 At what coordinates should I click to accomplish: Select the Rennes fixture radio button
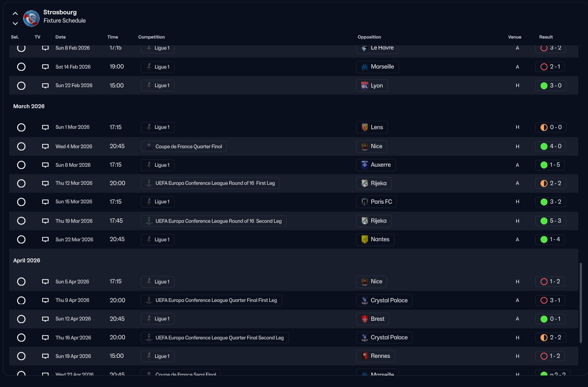[21, 356]
